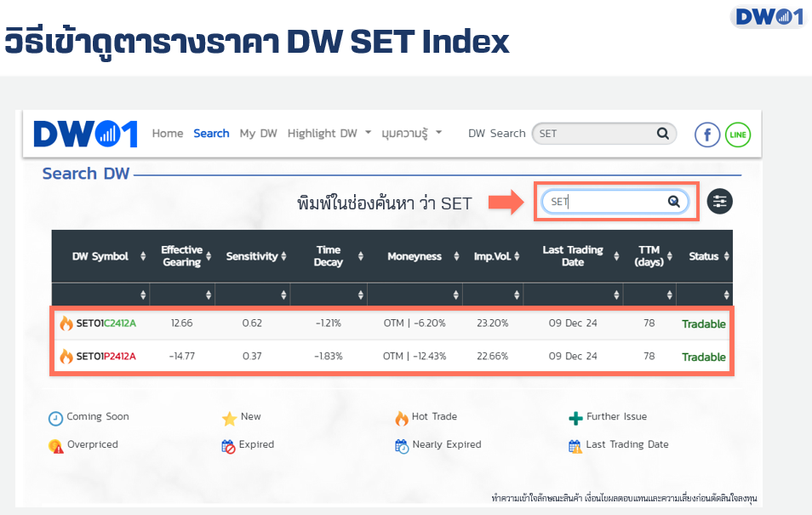Sort by Status column arrows

(727, 256)
